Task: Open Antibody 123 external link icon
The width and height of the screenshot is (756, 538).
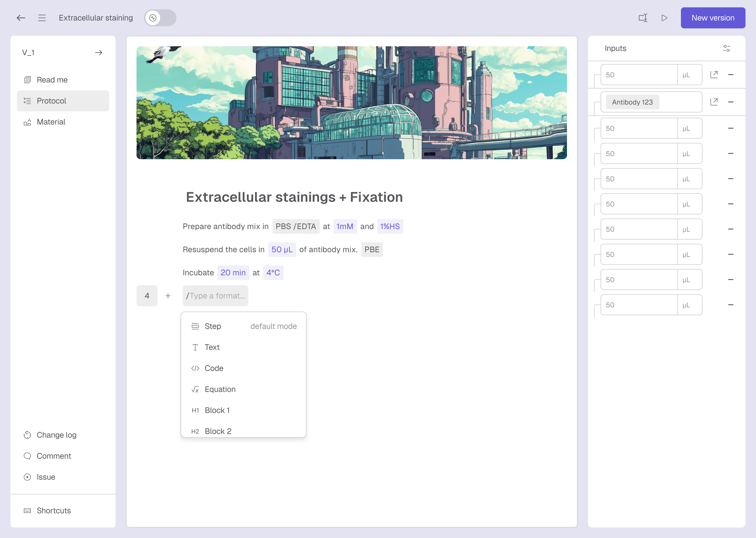Action: click(714, 102)
